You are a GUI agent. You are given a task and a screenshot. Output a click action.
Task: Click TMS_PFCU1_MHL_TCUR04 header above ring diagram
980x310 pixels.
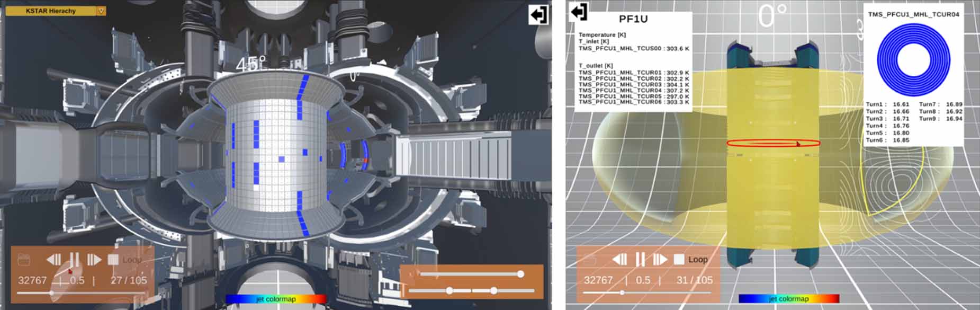point(913,14)
